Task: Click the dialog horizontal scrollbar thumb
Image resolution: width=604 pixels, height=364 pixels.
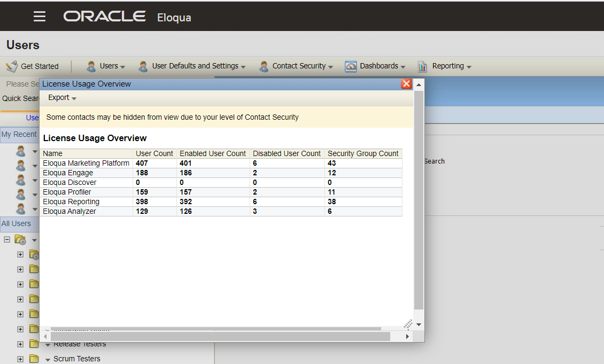Action: click(x=220, y=336)
